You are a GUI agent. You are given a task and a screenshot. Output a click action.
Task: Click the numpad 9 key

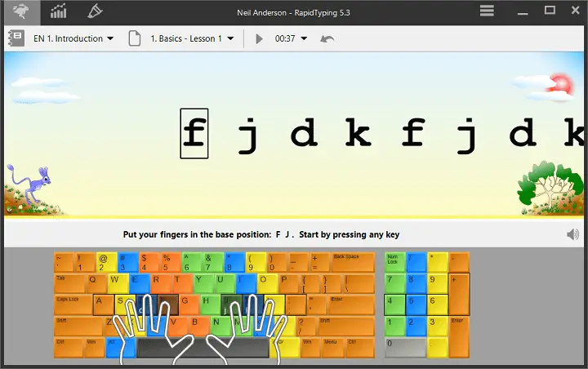(437, 283)
